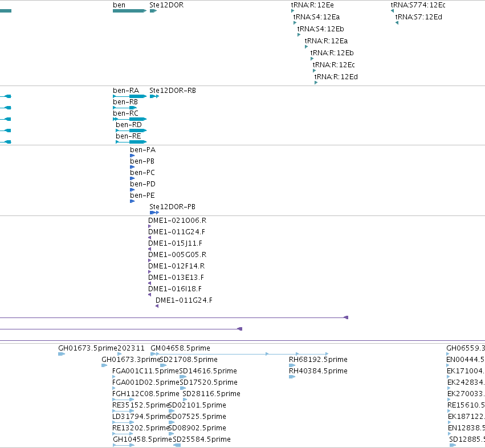485x448 pixels.
Task: Select the ben-RA transcript
Action: point(129,96)
